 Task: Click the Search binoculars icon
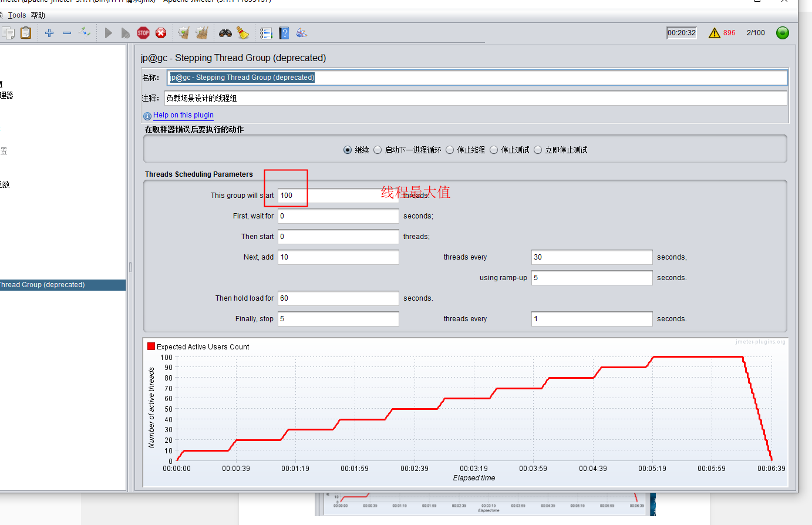pos(225,33)
